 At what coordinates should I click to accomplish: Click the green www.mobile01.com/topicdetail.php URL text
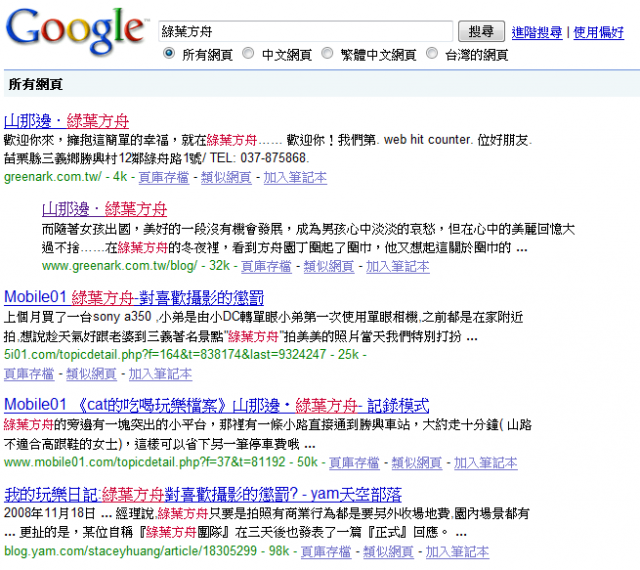click(144, 463)
